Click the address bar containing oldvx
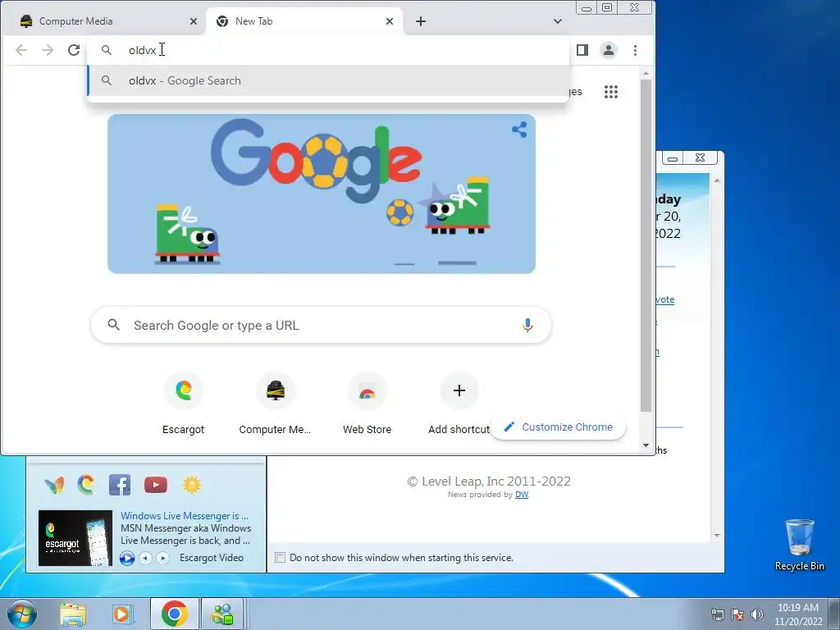This screenshot has height=630, width=840. 328,50
